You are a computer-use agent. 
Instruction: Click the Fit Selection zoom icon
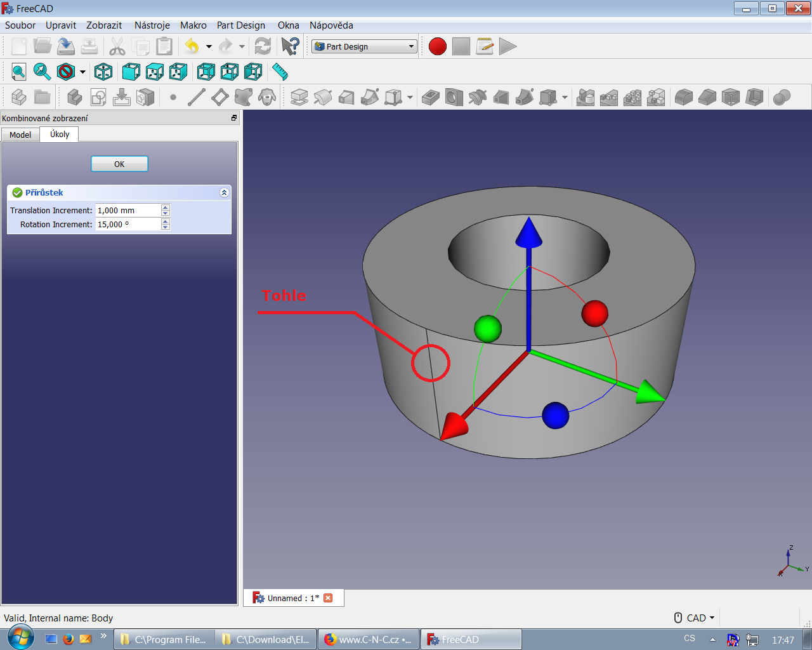(42, 72)
